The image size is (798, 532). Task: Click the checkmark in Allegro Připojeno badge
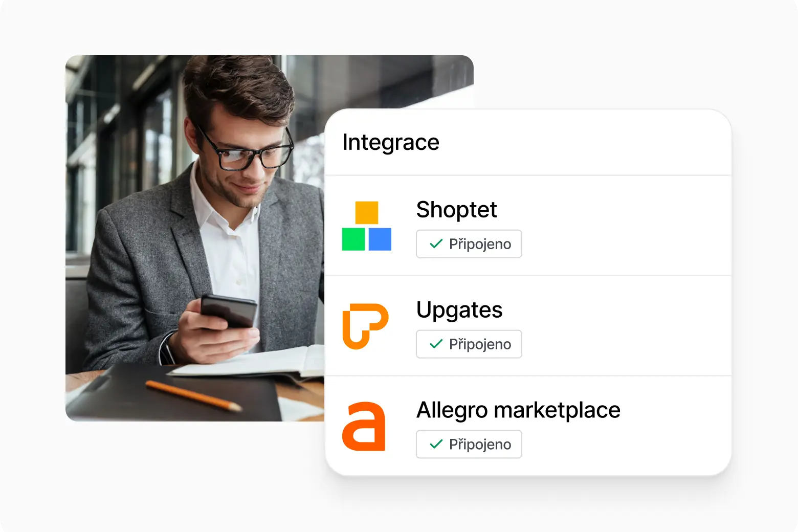click(x=436, y=445)
